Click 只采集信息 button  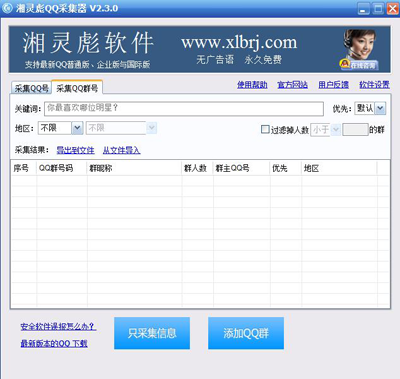(x=152, y=333)
